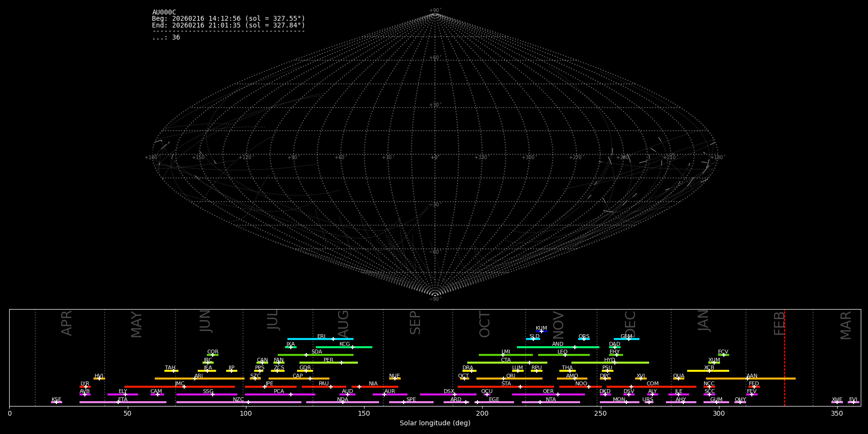This screenshot has height=434, width=868.
Task: Select the ECV green shower bar
Action: point(723,355)
